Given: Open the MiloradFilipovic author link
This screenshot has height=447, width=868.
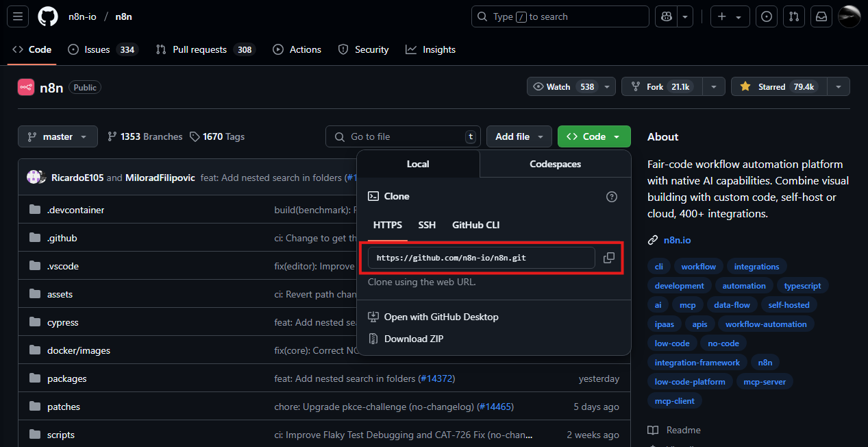Looking at the screenshot, I should pos(160,178).
